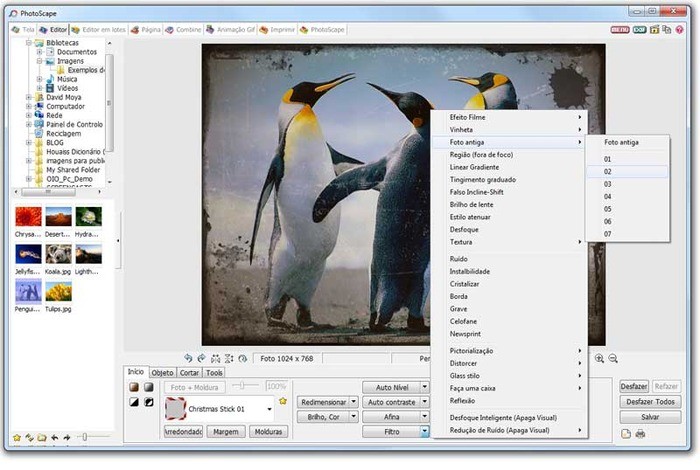700x470 pixels.
Task: Click the black and white icon
Action: coord(134,402)
